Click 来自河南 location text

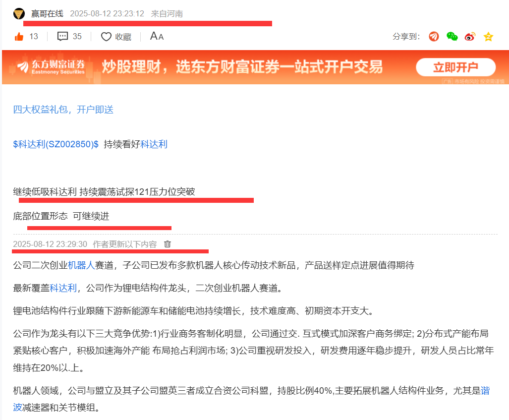(x=167, y=14)
